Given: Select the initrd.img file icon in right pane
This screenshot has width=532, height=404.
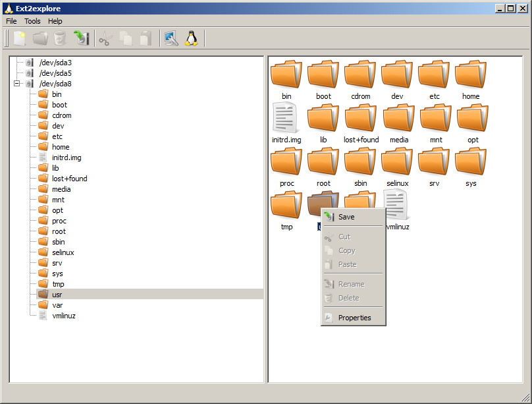Looking at the screenshot, I should click(285, 118).
